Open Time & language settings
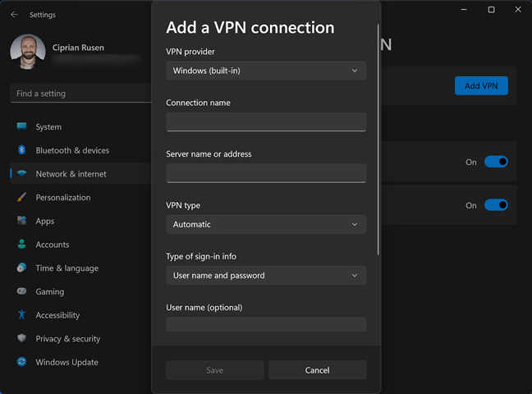 click(x=80, y=268)
